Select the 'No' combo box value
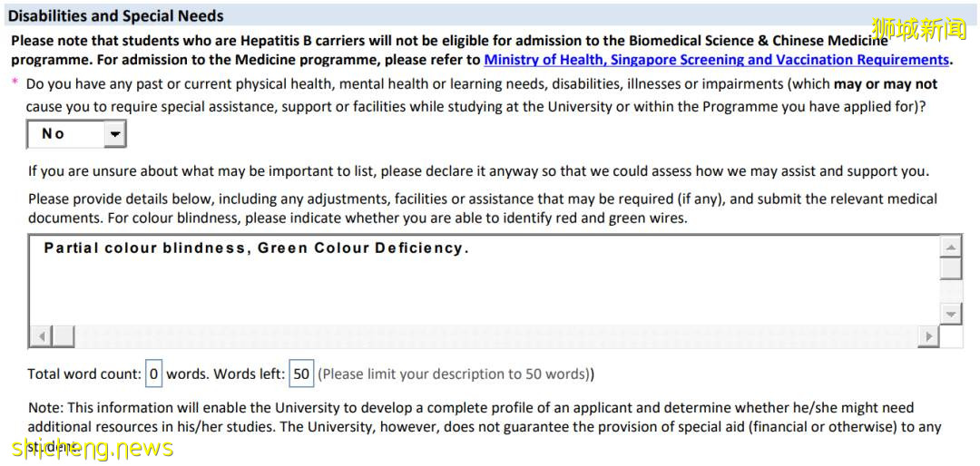This screenshot has height=466, width=980. coord(64,134)
